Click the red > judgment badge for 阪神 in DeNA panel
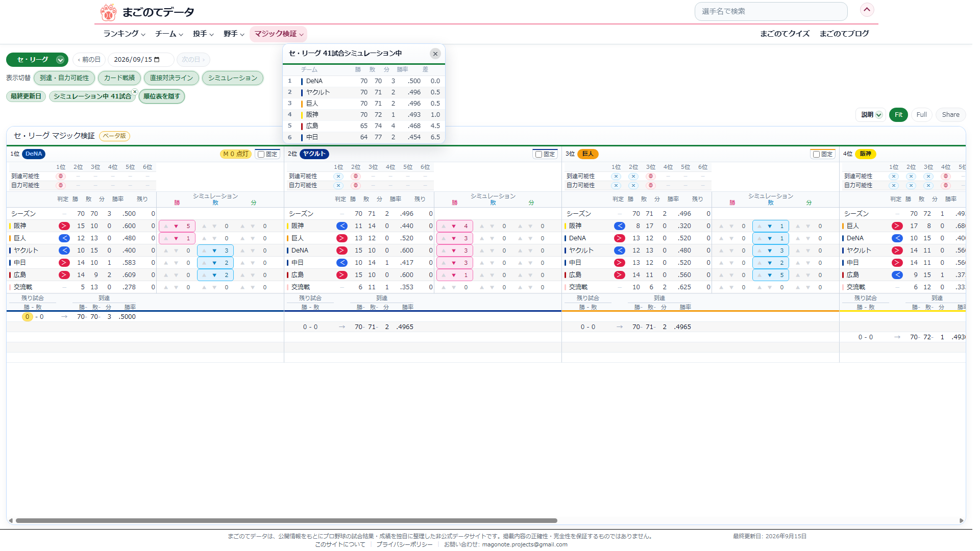The image size is (980, 551). pos(64,226)
